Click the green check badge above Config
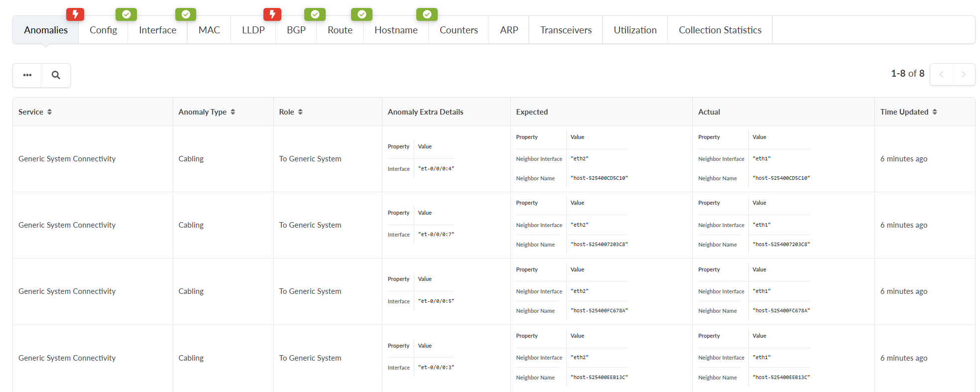The width and height of the screenshot is (980, 392). coord(126,14)
